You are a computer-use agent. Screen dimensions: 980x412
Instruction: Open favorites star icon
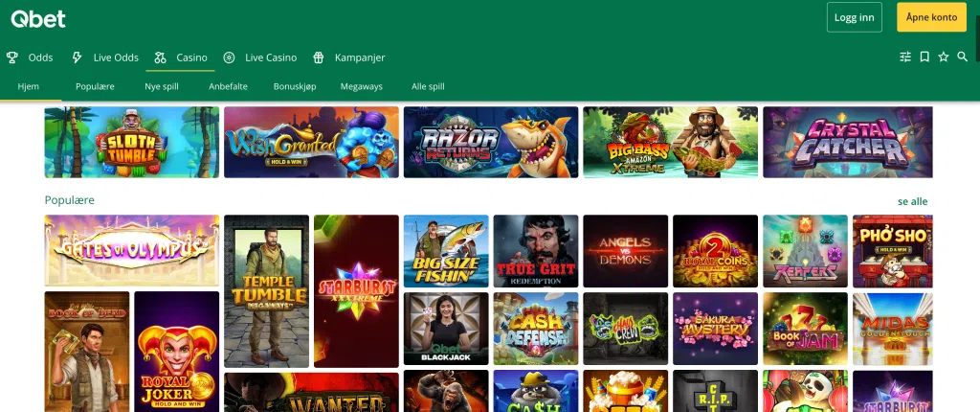(x=943, y=57)
